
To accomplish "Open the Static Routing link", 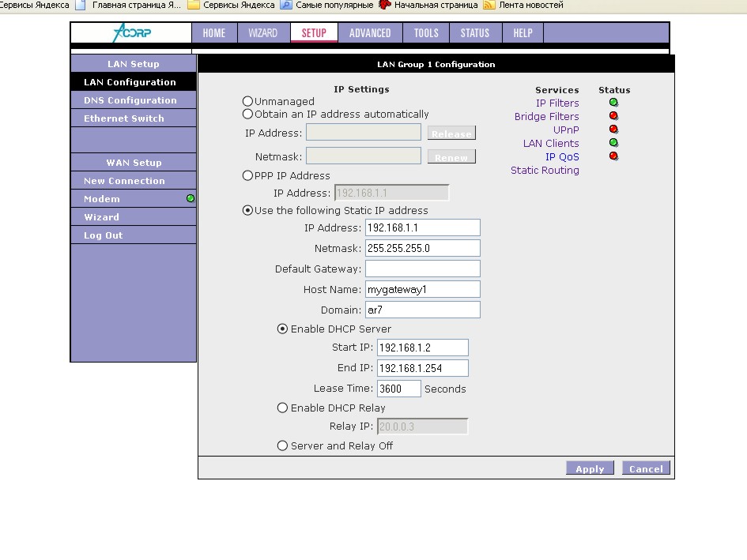I will (x=545, y=170).
